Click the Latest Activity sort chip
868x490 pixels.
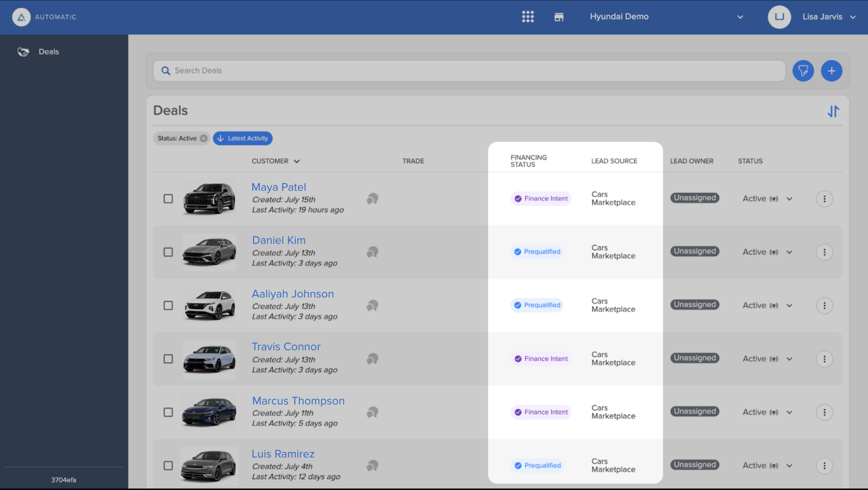(242, 138)
